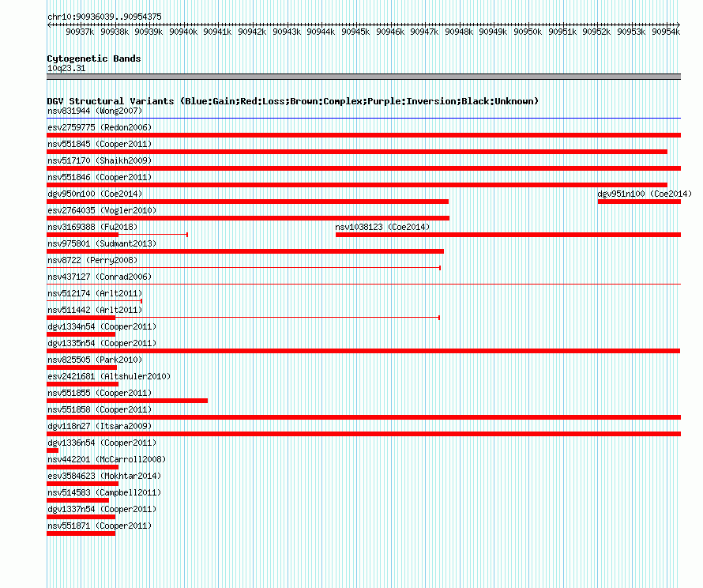The image size is (703, 588).
Task: Select the esv3584623 (Mokhtar2014) label
Action: 104,476
